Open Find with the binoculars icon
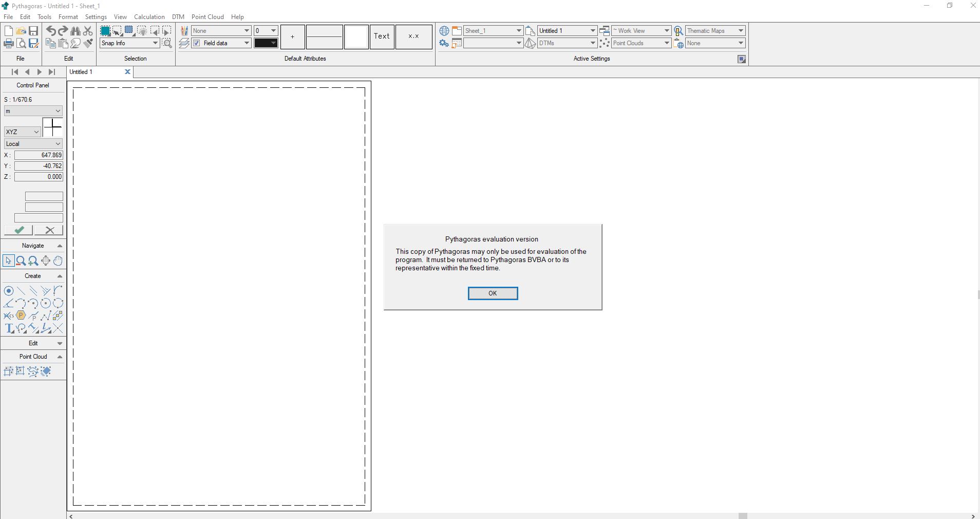The height and width of the screenshot is (519, 980). [76, 31]
